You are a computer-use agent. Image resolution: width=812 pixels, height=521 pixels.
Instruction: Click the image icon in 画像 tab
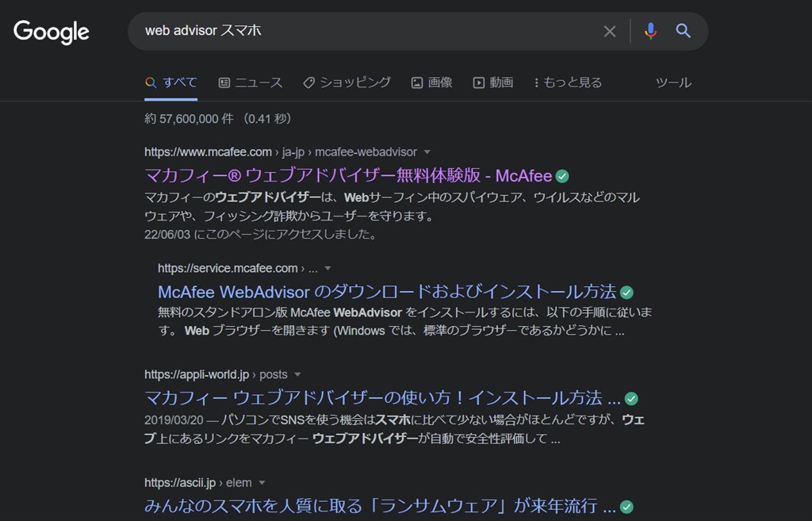(417, 82)
